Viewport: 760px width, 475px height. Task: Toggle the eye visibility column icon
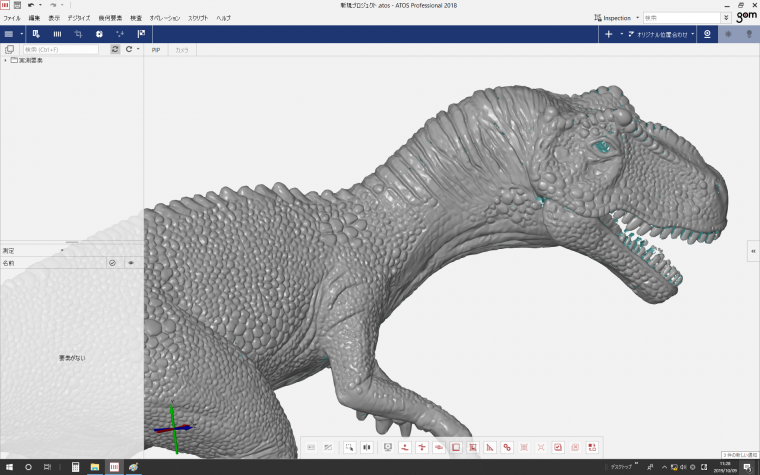tap(130, 263)
